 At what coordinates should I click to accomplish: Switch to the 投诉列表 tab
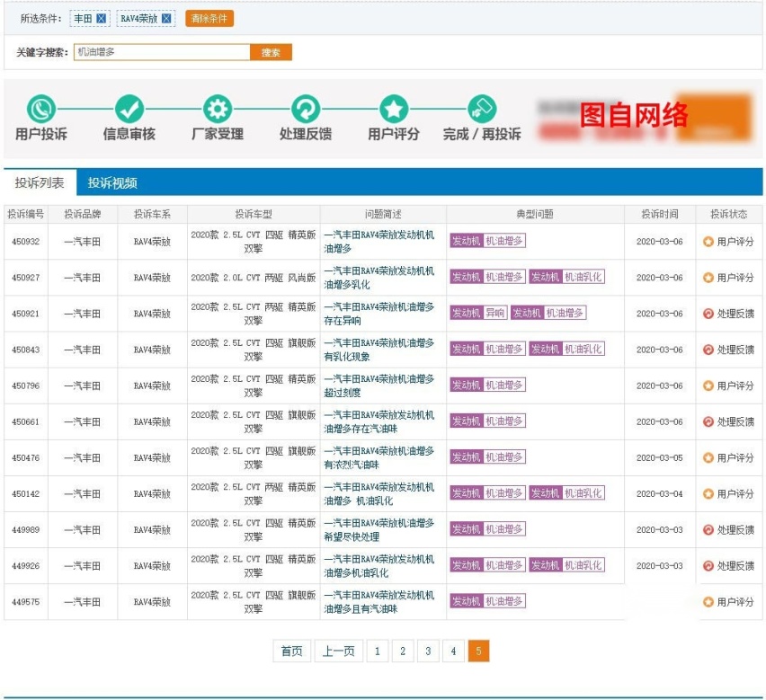pos(40,182)
